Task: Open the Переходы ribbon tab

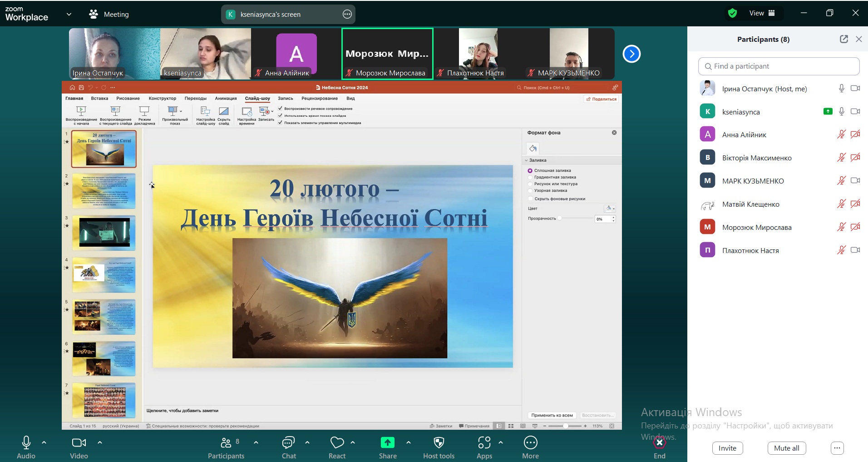Action: coord(196,99)
